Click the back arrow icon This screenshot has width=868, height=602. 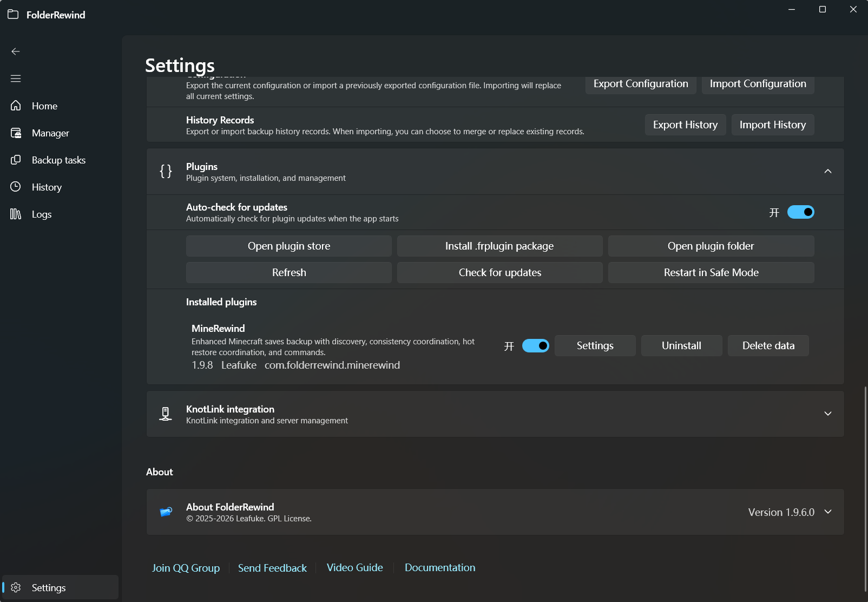[16, 51]
